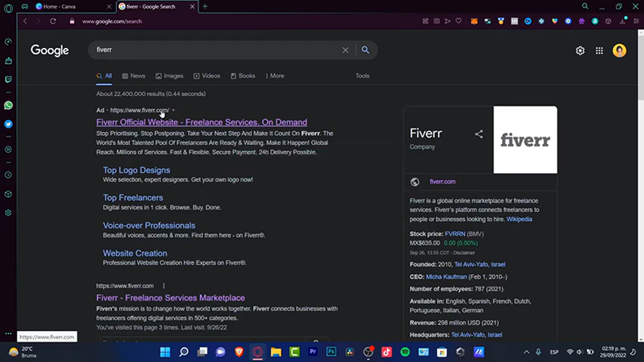This screenshot has height=362, width=644.
Task: Open WhatsApp in the Opera sidebar
Action: coord(8,105)
